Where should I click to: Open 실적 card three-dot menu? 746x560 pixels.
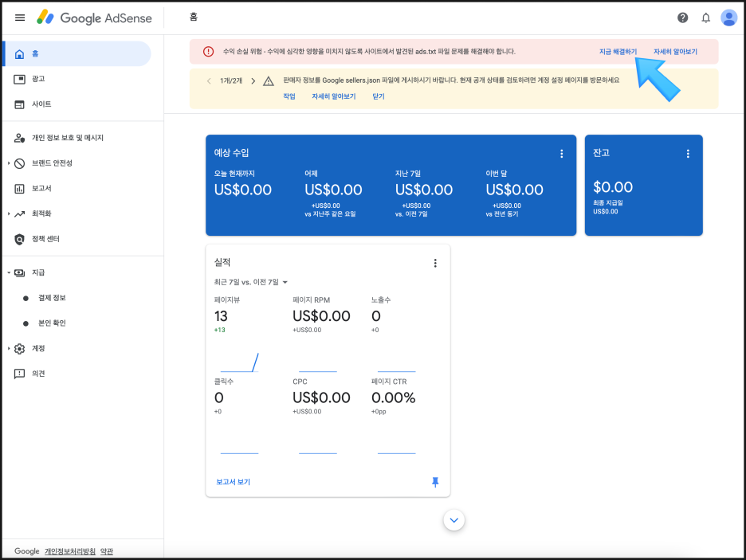[435, 263]
